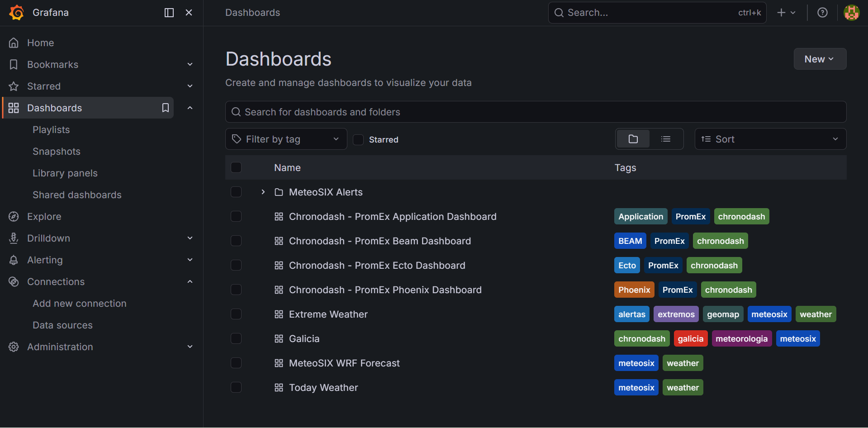
Task: Toggle the Starred filter checkbox
Action: point(358,140)
